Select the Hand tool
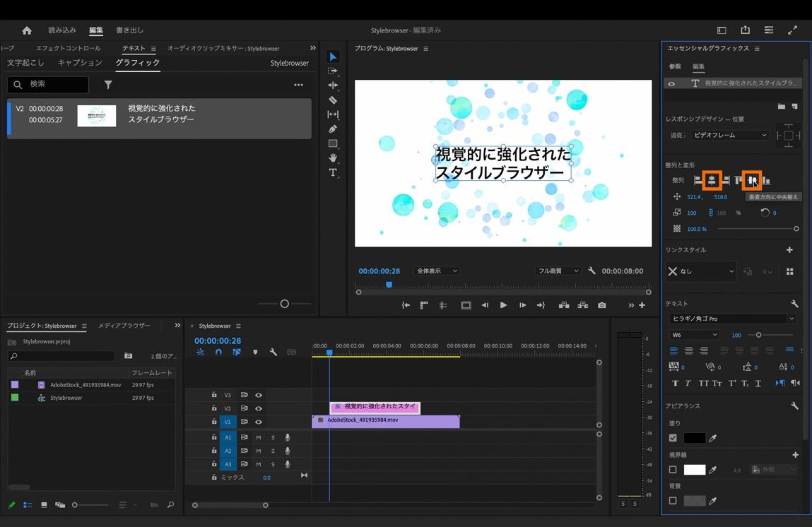812x527 pixels. 333,158
